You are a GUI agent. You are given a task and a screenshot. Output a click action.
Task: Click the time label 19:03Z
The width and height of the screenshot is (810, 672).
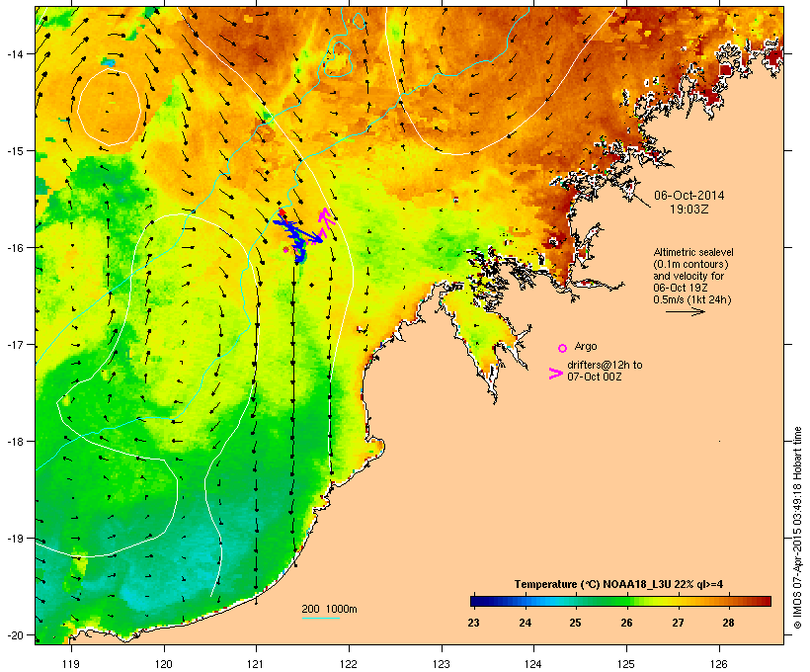pyautogui.click(x=689, y=210)
